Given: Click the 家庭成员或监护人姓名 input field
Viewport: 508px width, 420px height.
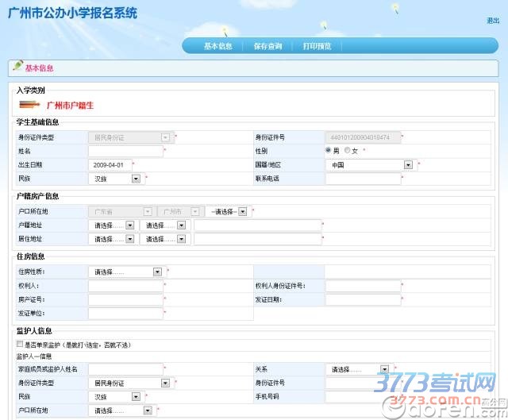Looking at the screenshot, I should point(125,369).
